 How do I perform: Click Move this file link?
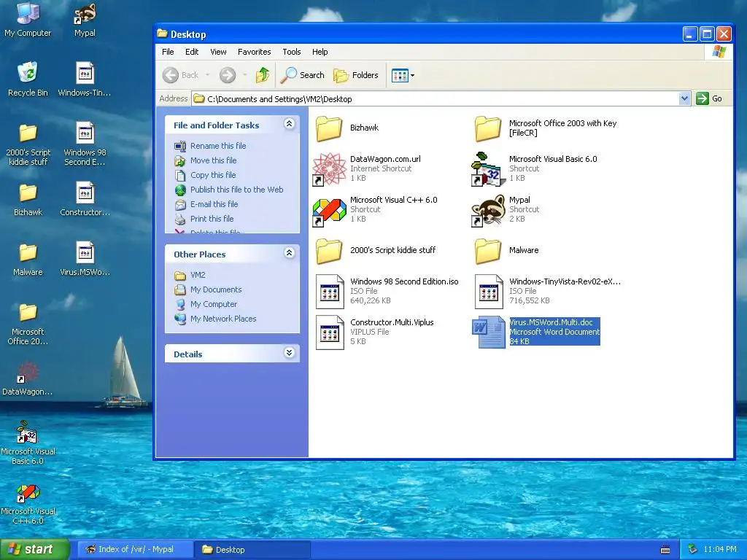(205, 160)
